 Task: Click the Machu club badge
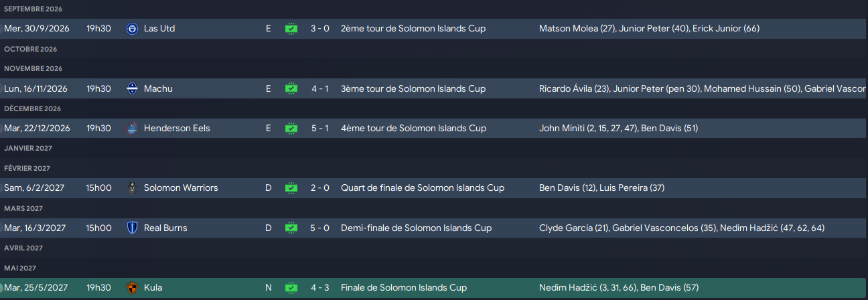pos(132,88)
